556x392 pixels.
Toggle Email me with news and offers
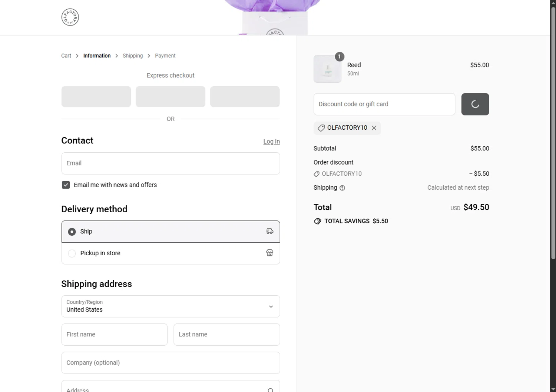tap(66, 185)
